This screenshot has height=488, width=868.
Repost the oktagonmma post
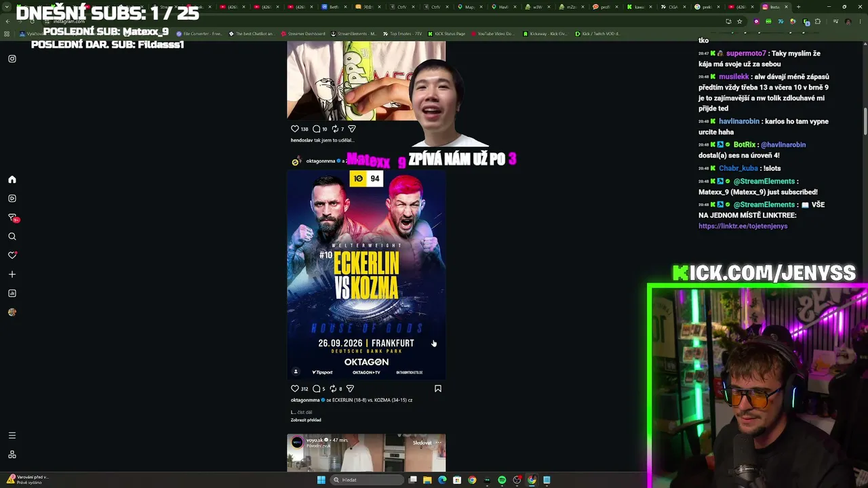pyautogui.click(x=333, y=388)
